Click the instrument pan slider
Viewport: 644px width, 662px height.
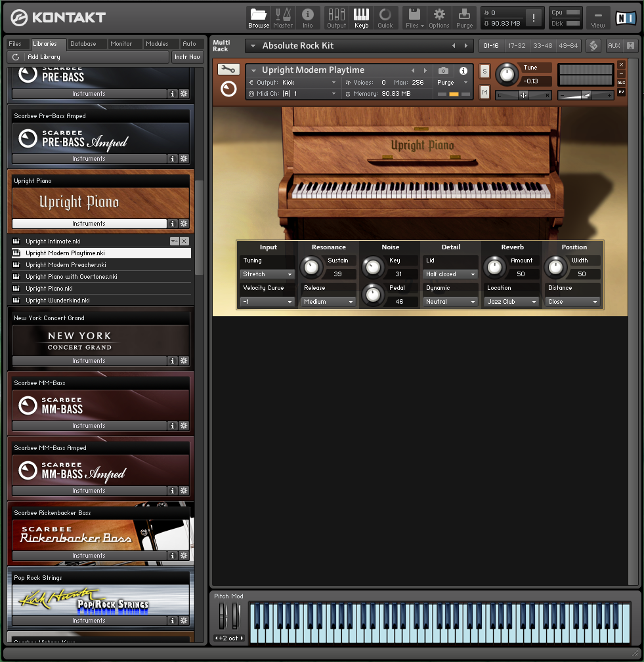click(x=524, y=95)
